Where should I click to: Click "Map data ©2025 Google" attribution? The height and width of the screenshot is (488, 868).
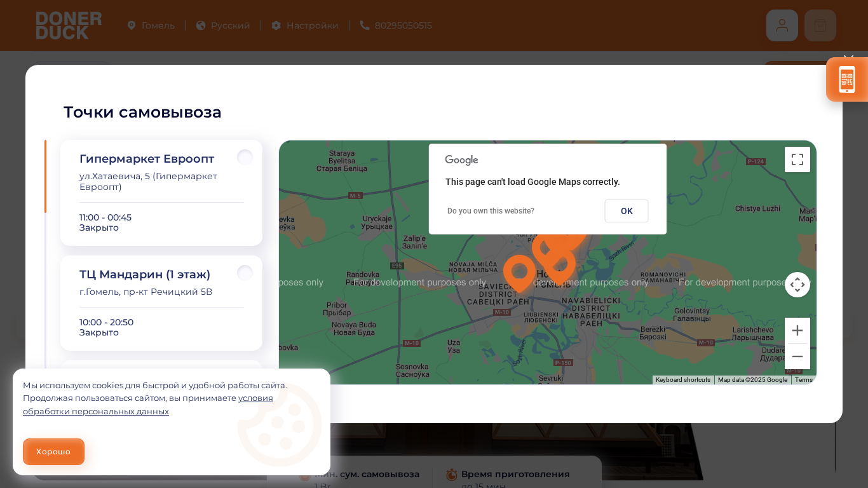click(x=752, y=380)
